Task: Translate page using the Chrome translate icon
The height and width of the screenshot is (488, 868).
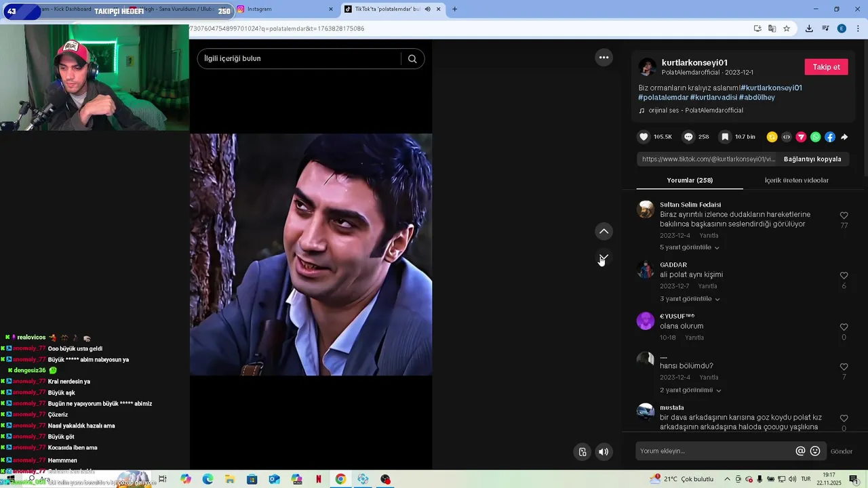Action: 772,28
